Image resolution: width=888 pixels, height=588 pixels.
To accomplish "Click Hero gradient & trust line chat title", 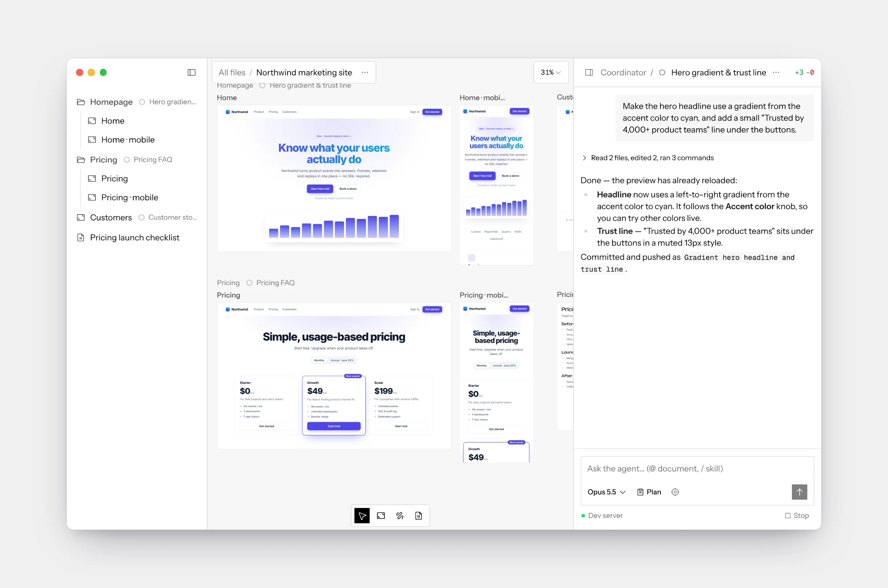I will [x=719, y=72].
